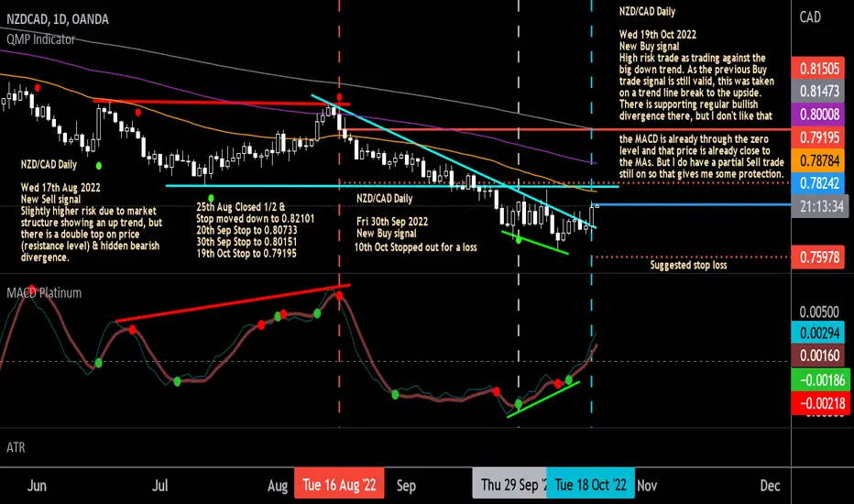This screenshot has height=504, width=854.
Task: Click the 0.00160 brown MACD value label
Action: coord(818,356)
